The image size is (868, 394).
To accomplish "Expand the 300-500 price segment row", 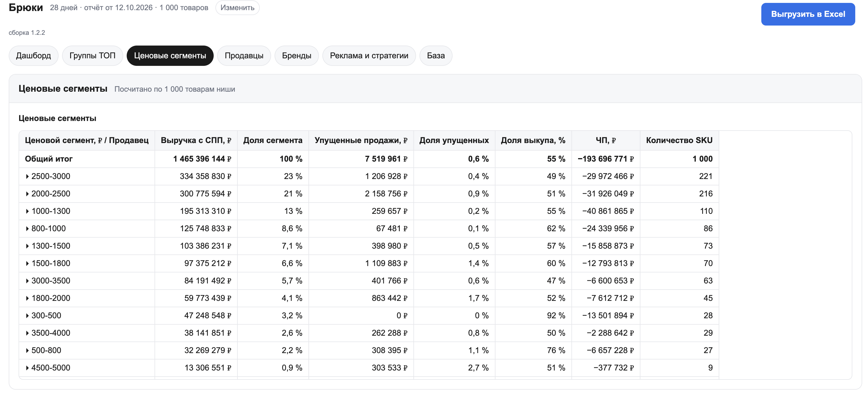I will coord(27,316).
